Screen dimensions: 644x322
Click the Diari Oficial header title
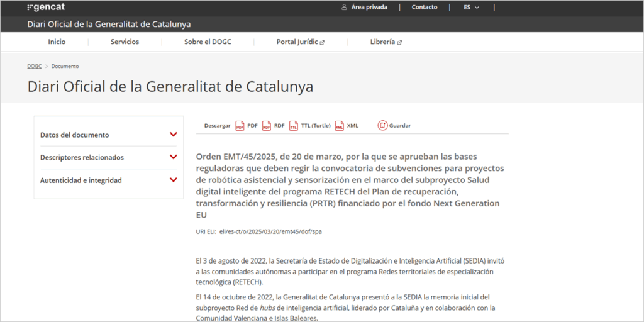(x=109, y=25)
